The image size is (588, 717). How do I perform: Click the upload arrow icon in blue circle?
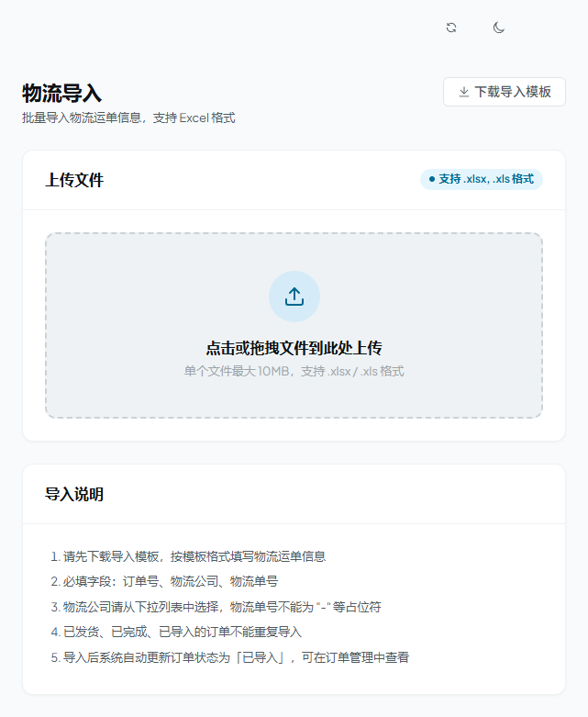click(x=294, y=297)
